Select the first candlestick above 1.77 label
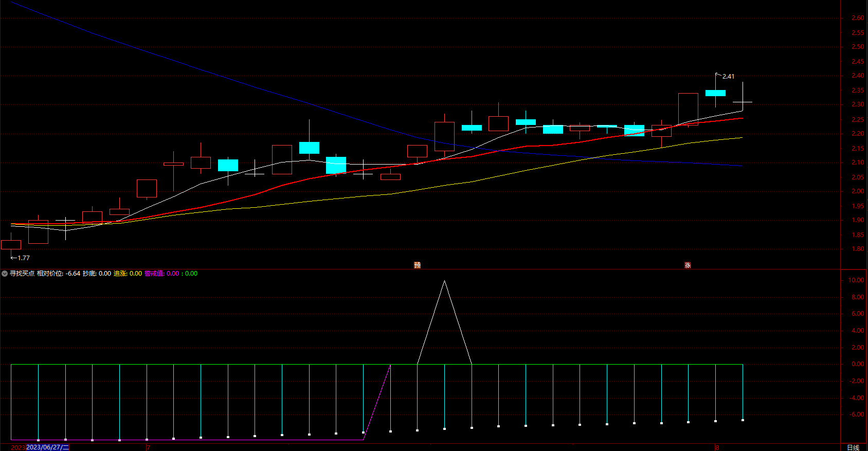The height and width of the screenshot is (451, 868). click(x=11, y=245)
